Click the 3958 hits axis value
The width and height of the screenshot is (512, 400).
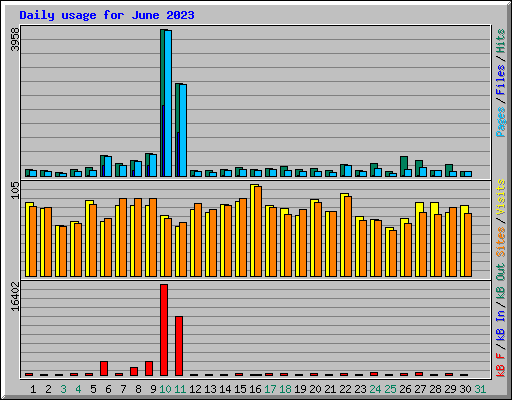pos(15,39)
